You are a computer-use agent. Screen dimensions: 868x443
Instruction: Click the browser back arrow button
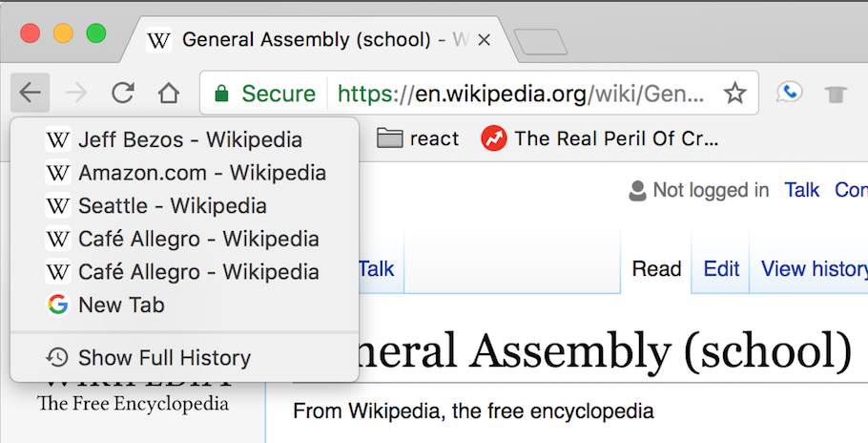point(31,93)
